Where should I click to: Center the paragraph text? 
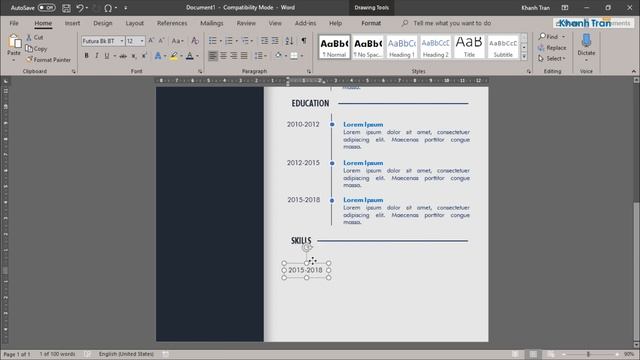[x=223, y=56]
